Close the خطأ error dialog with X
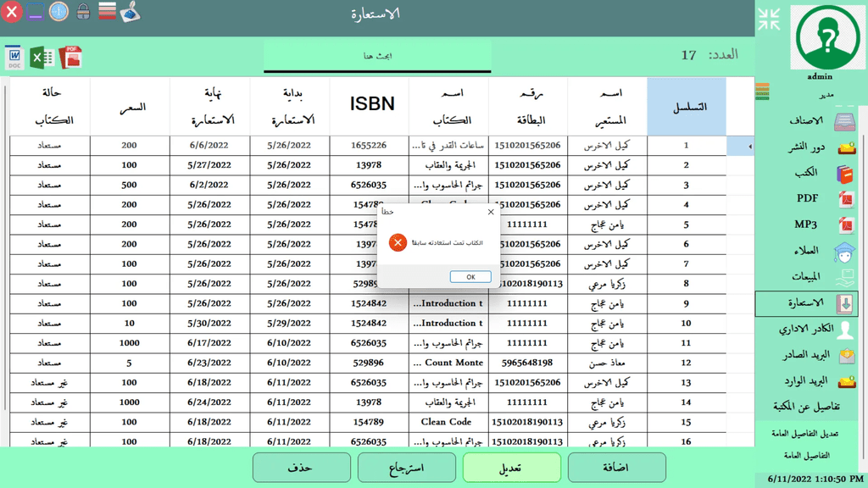The image size is (868, 488). point(491,212)
